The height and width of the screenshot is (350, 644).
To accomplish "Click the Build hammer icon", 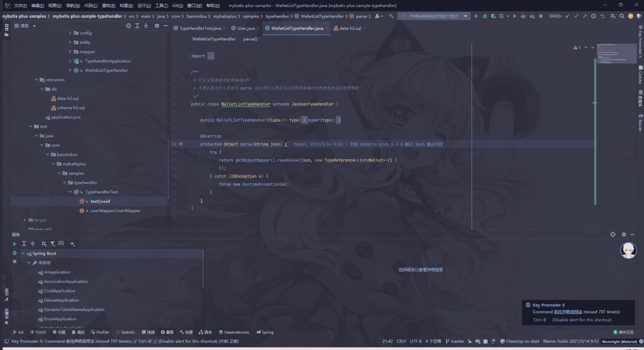I will click(x=391, y=16).
